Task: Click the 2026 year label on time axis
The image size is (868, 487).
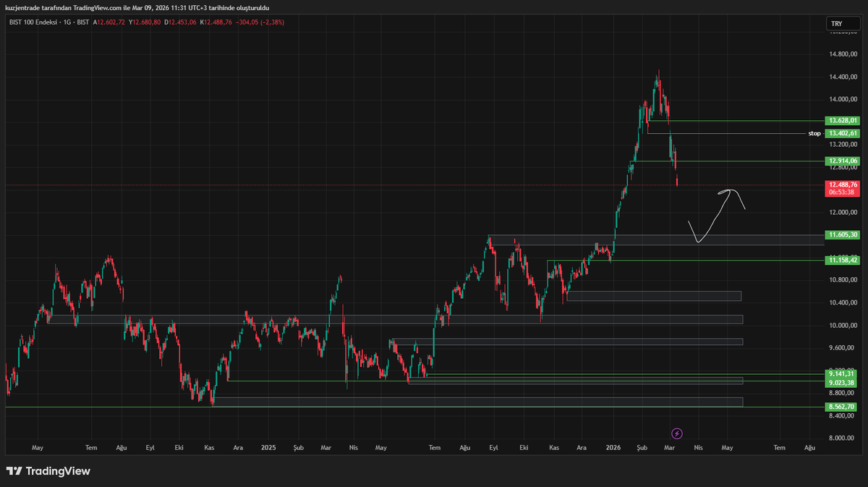Action: tap(613, 448)
